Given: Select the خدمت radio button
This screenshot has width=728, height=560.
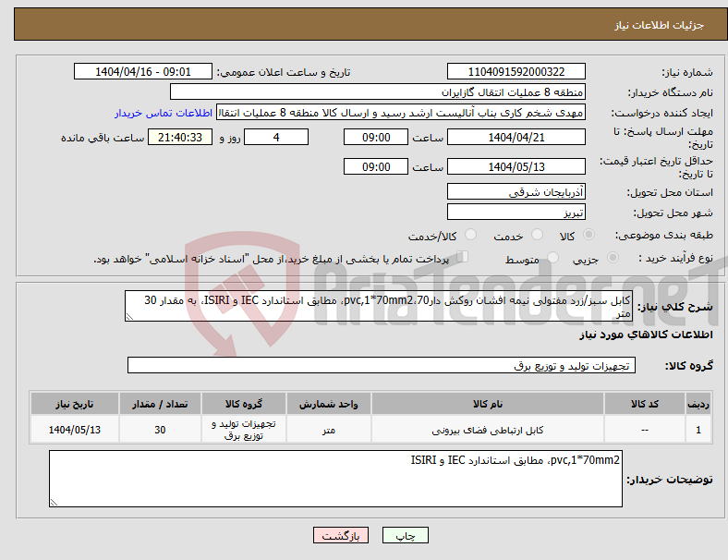Looking at the screenshot, I should [537, 235].
